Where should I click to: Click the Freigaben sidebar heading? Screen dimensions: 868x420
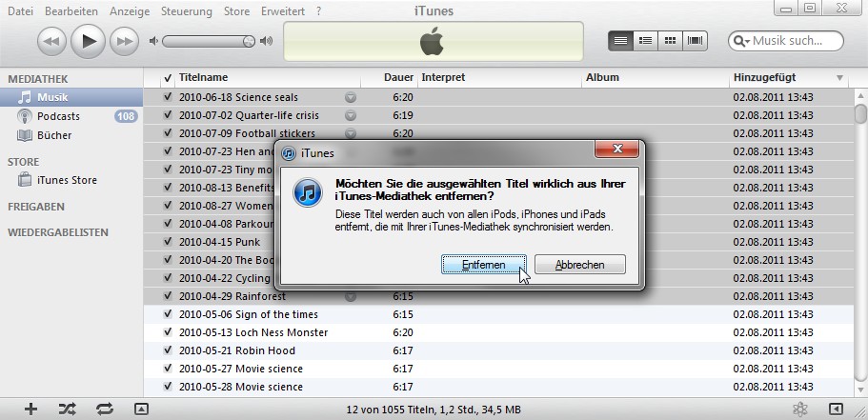click(x=36, y=207)
